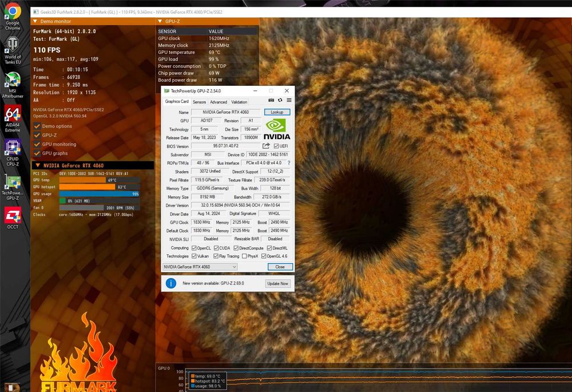Toggle DirectCompute checkbox
Screen dimensions: 572x392
point(236,248)
